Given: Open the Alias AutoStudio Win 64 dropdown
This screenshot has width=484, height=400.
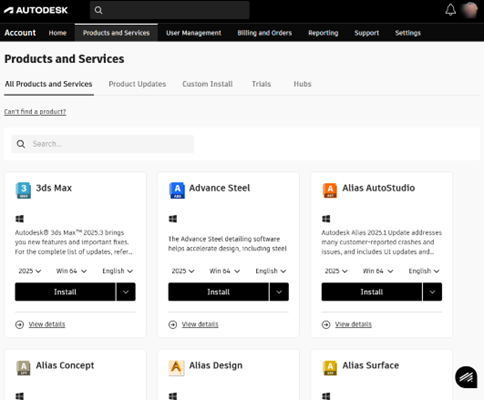Looking at the screenshot, I should click(x=378, y=271).
